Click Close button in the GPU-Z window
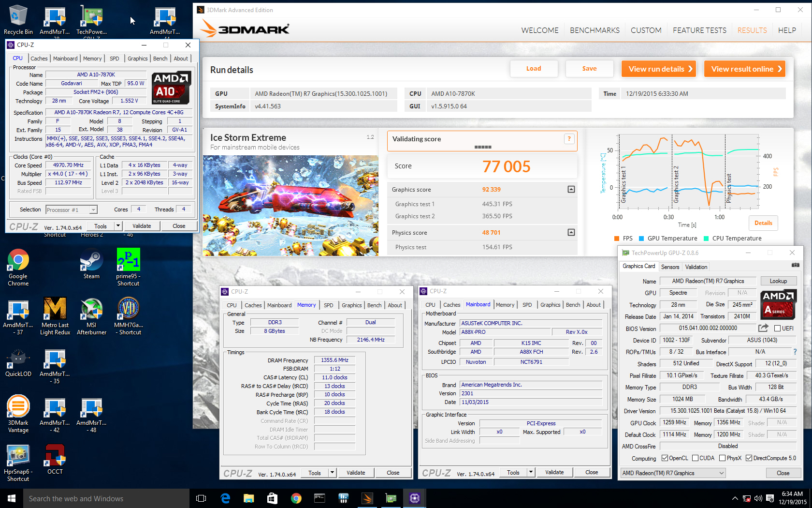The height and width of the screenshot is (508, 812). (x=783, y=473)
